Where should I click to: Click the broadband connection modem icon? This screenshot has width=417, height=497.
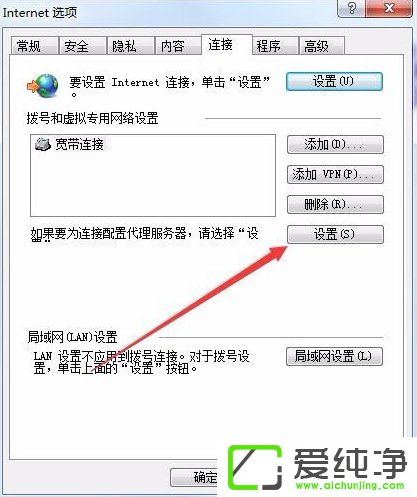43,145
